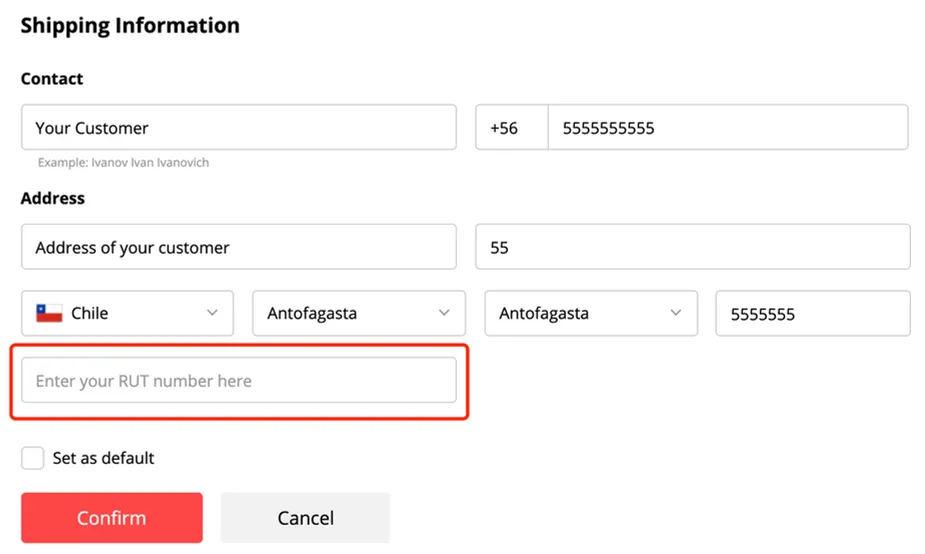Click the chevron arrow in province Antofagasta dropdown
Screen dimensions: 925x554
[444, 313]
